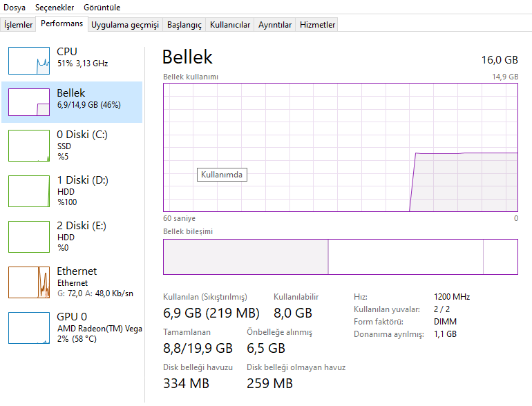The height and width of the screenshot is (406, 532).
Task: Click the Performans tab
Action: point(62,23)
